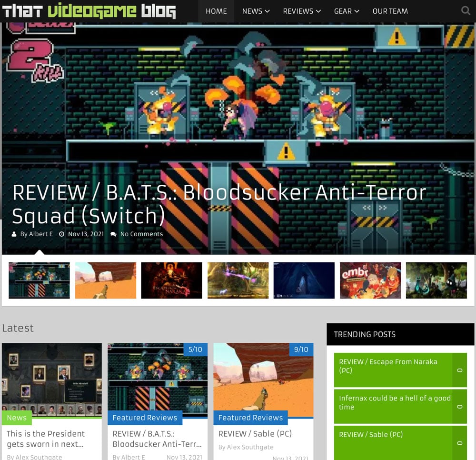Select the Escape from Naraka slider thumbnail
Viewport: 476px width, 460px height.
[171, 280]
